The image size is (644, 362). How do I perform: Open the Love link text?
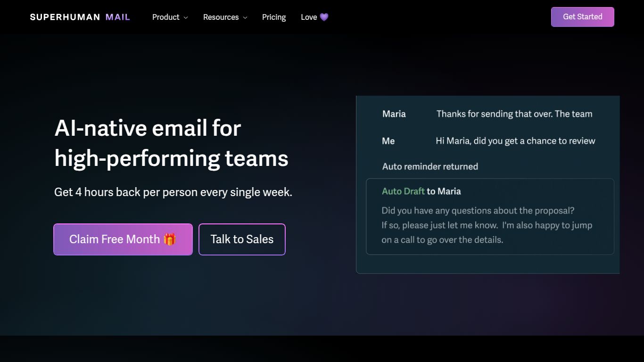309,17
